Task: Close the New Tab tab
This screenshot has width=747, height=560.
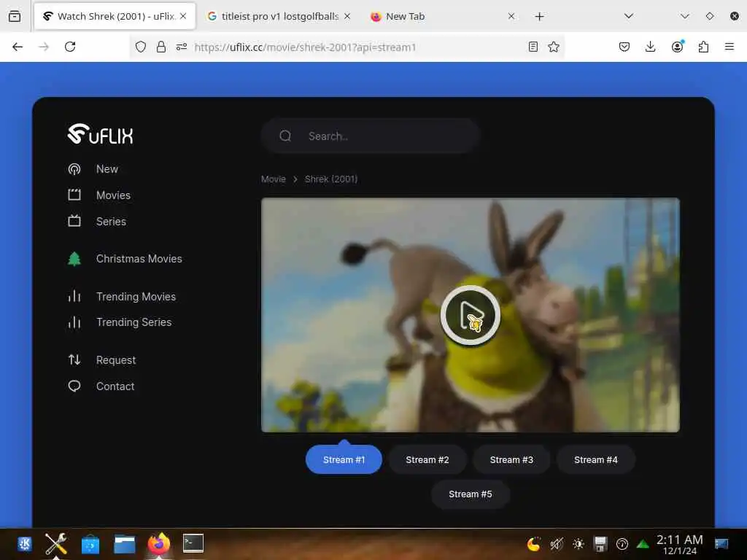Action: coord(511,16)
